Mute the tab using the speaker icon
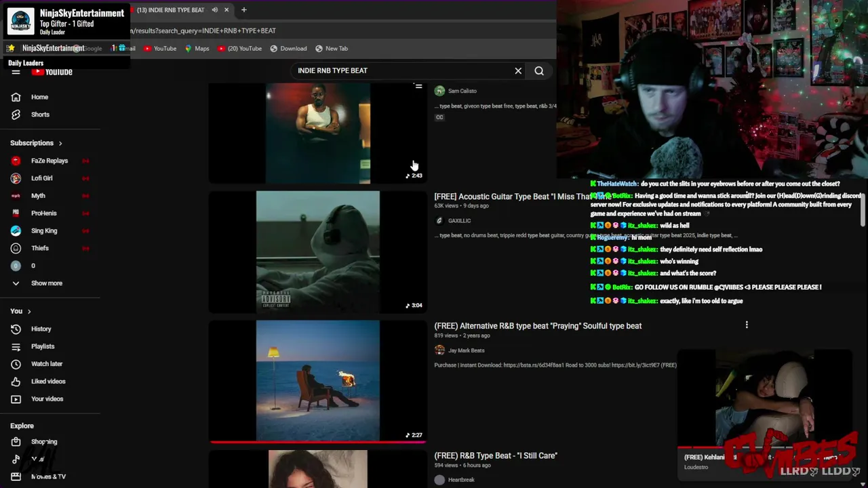868x488 pixels. pyautogui.click(x=214, y=9)
